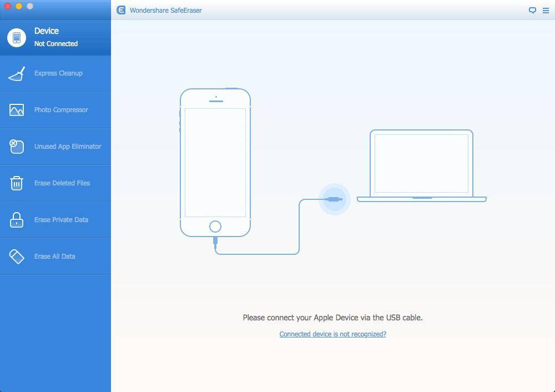Image resolution: width=555 pixels, height=392 pixels.
Task: Select the Express Cleanup broom icon
Action: [17, 74]
